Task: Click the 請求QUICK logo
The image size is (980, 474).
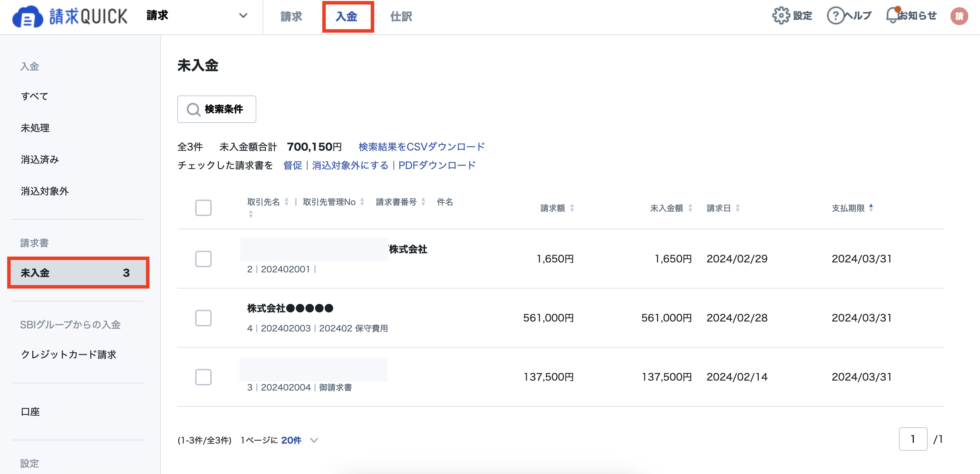Action: [x=69, y=17]
